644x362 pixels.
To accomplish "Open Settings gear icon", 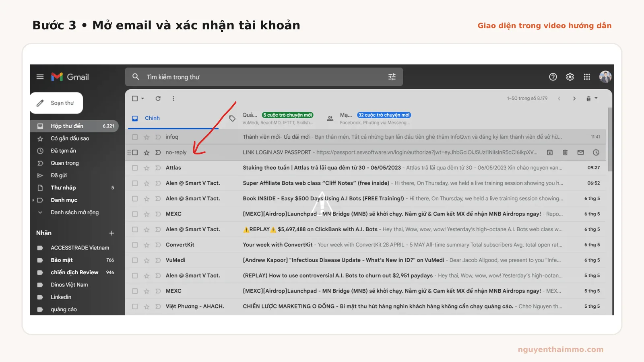I will pyautogui.click(x=570, y=77).
